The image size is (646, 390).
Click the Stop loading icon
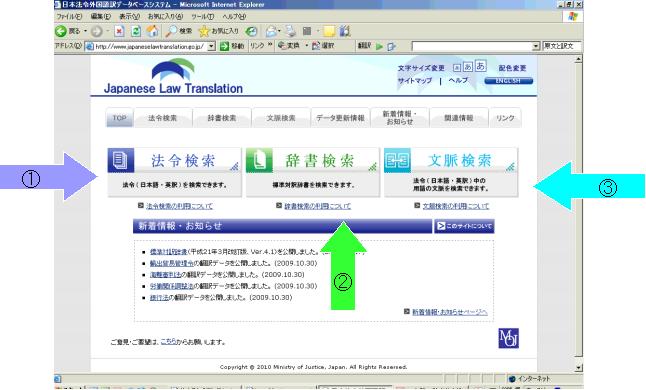[119, 31]
